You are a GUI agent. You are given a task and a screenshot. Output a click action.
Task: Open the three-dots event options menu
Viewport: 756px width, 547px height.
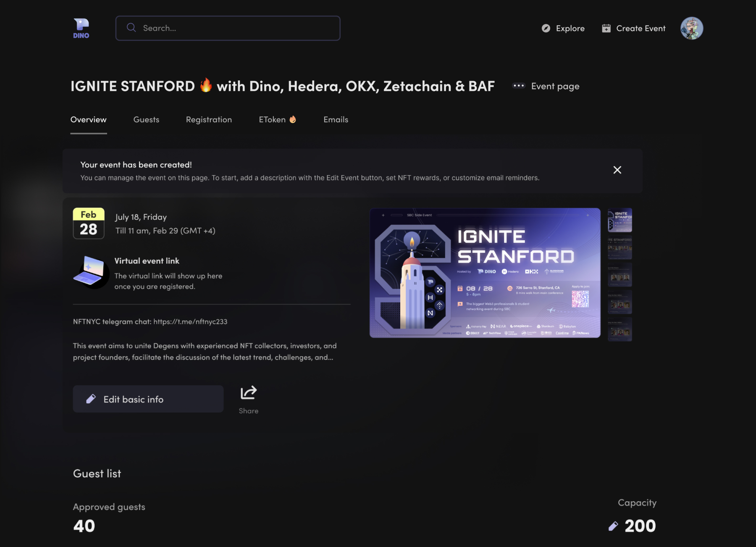coord(519,86)
